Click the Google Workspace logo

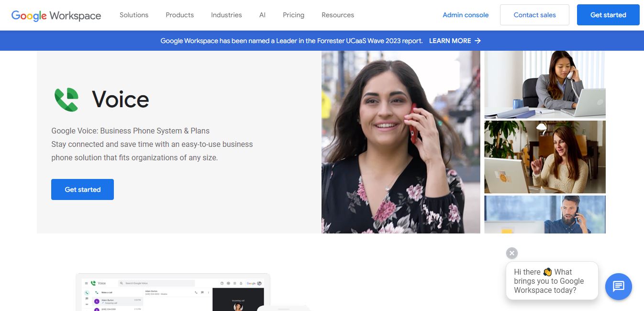click(56, 15)
